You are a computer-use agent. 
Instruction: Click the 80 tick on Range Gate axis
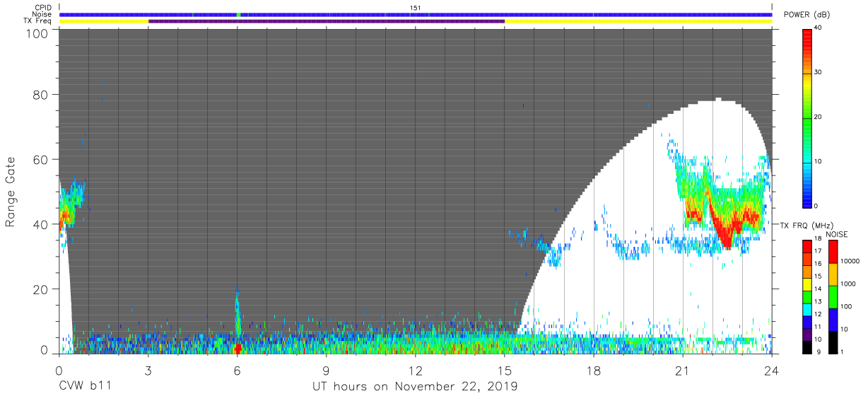(x=40, y=95)
